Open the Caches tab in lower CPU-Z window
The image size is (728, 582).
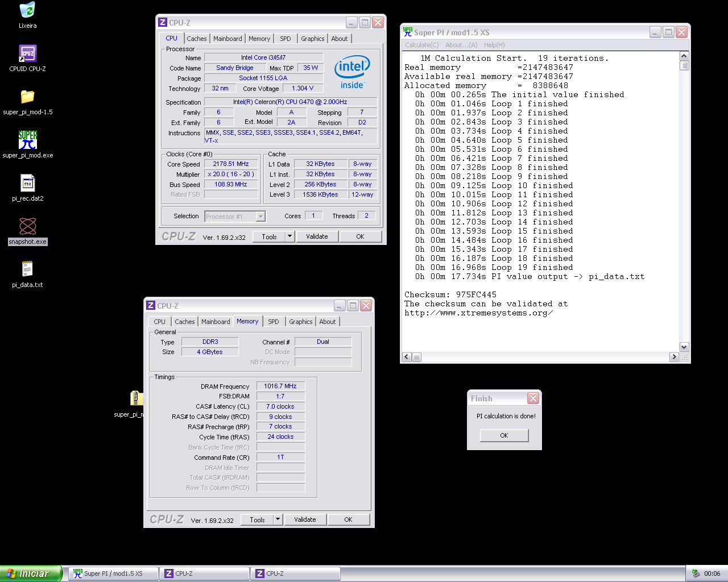pos(185,322)
